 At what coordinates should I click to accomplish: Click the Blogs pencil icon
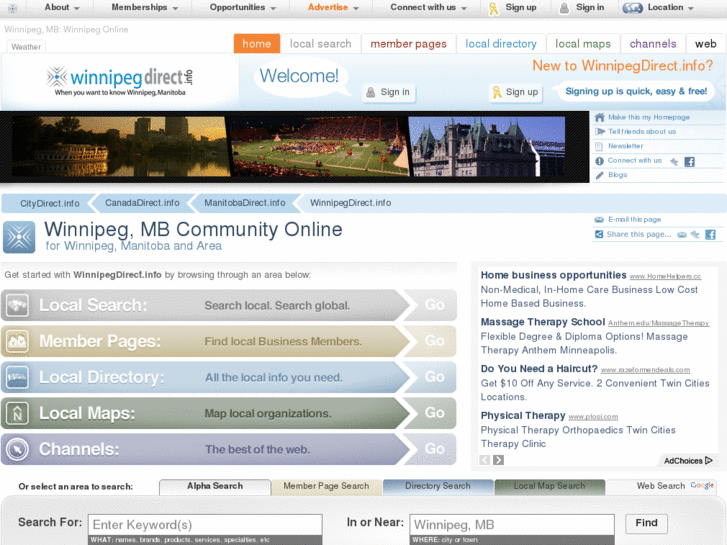click(599, 175)
